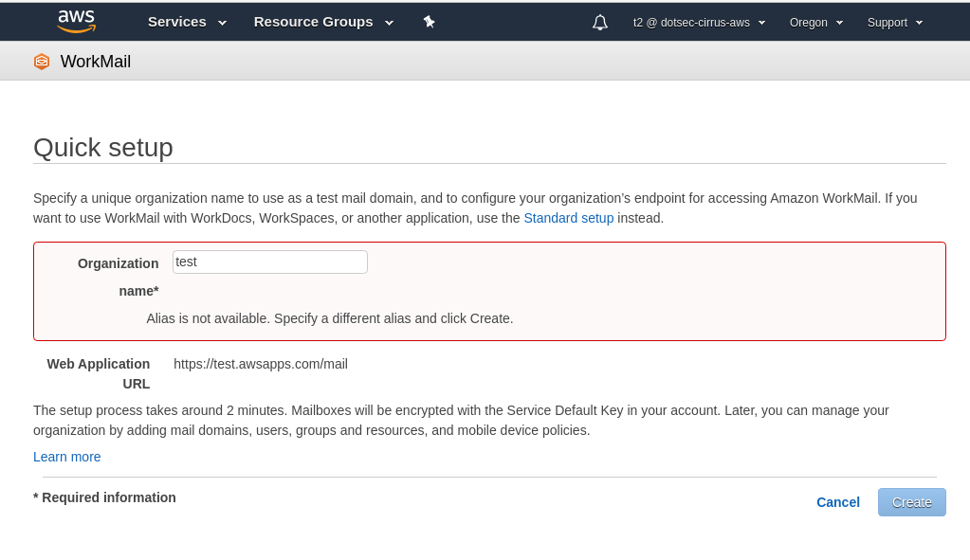Click the AWS logo icon
Image resolution: width=970 pixels, height=560 pixels.
pyautogui.click(x=77, y=21)
